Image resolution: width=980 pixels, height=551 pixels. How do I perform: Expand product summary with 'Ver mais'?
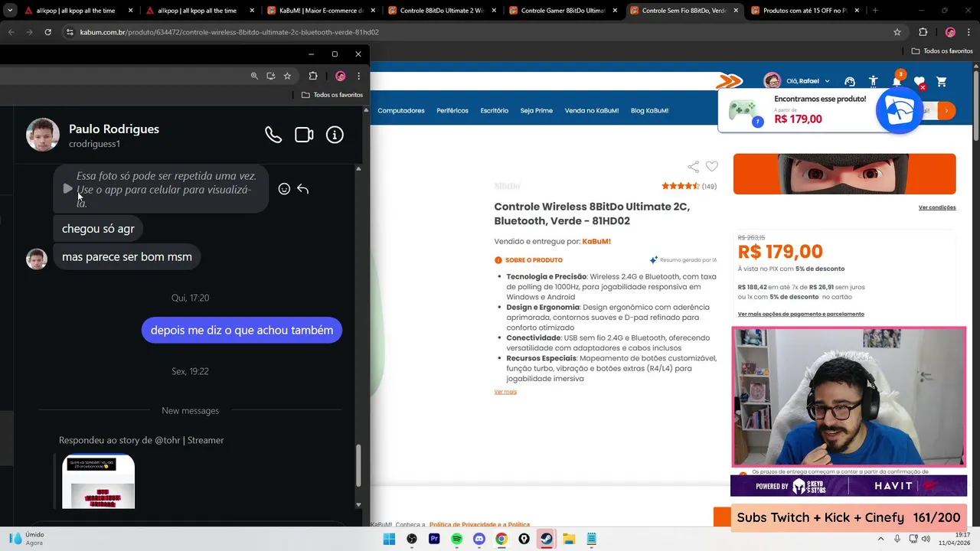505,392
